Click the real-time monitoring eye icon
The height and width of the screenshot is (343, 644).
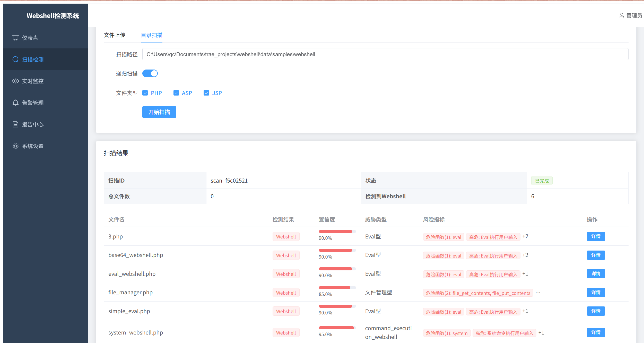(15, 81)
